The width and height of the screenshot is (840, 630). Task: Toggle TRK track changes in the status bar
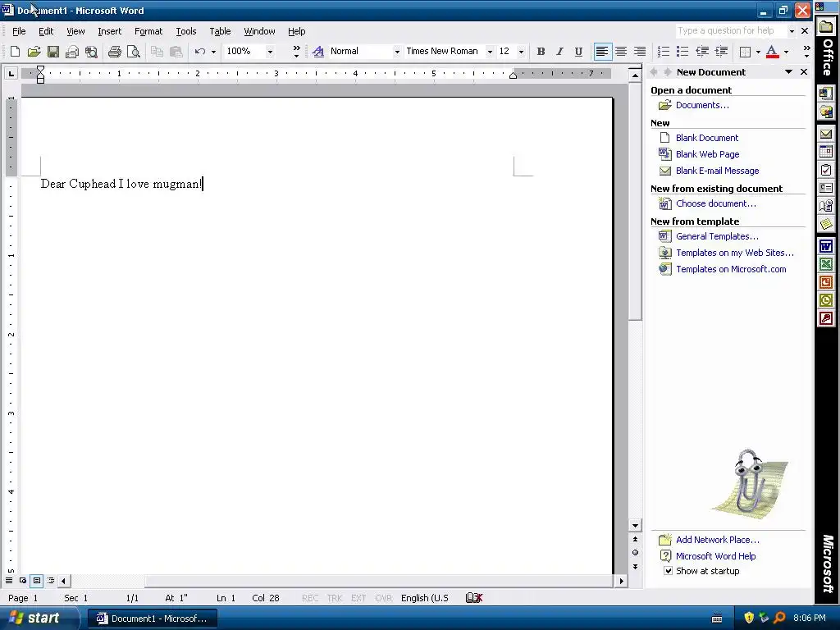click(x=335, y=598)
